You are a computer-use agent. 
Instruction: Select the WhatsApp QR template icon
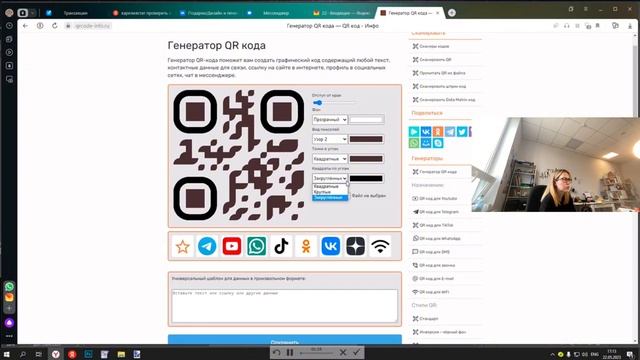[x=256, y=246]
